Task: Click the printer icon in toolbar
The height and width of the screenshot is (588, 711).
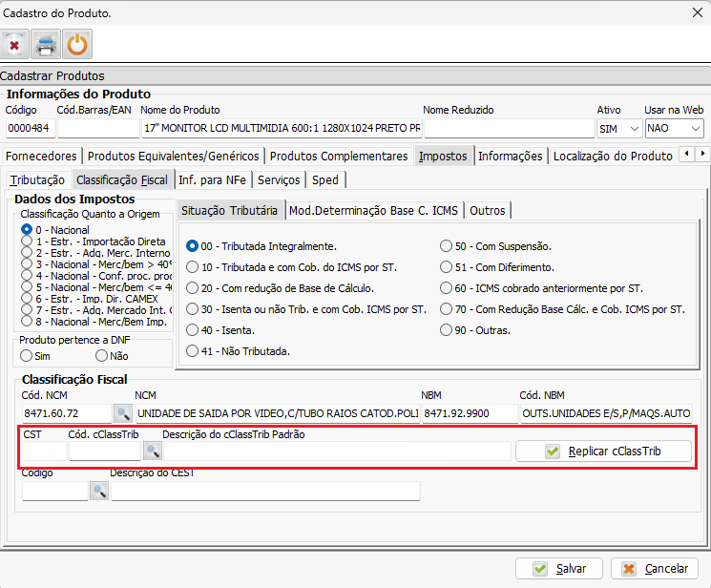Action: tap(45, 44)
